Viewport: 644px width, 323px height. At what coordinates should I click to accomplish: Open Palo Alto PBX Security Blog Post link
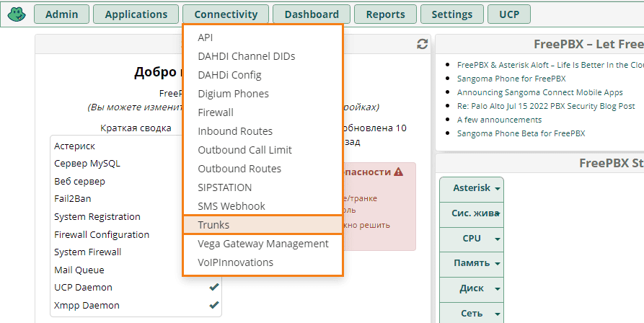click(546, 106)
